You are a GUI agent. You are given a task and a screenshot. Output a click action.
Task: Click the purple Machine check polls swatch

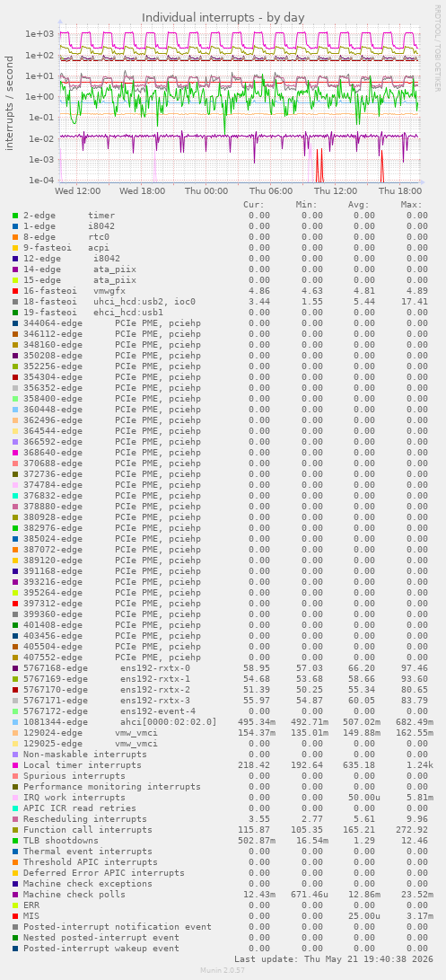[x=15, y=895]
